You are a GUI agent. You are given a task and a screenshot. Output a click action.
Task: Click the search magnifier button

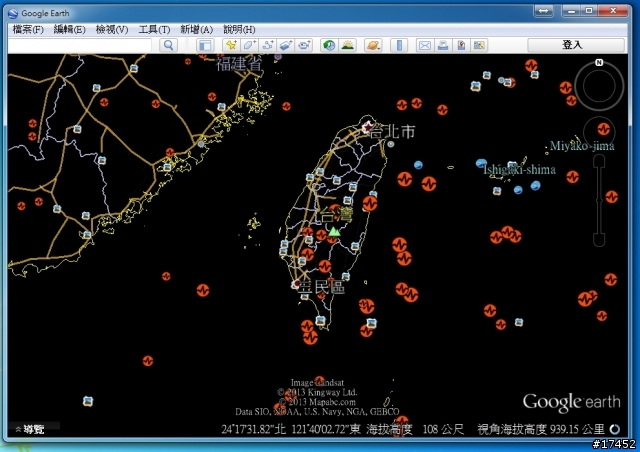pyautogui.click(x=168, y=45)
